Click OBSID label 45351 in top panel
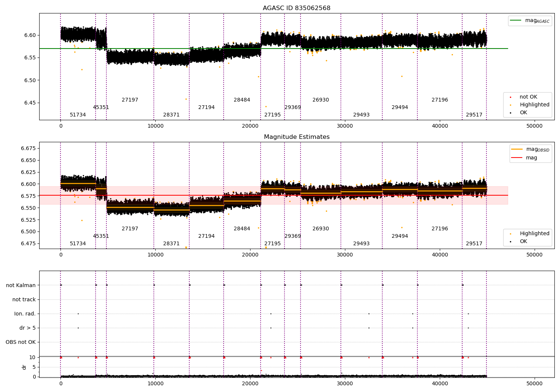Screen dimensions: 560x392 (101, 108)
